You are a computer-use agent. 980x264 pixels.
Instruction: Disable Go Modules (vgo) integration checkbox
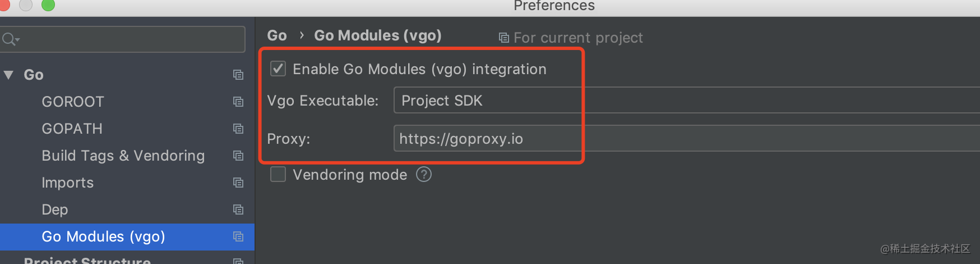(278, 69)
